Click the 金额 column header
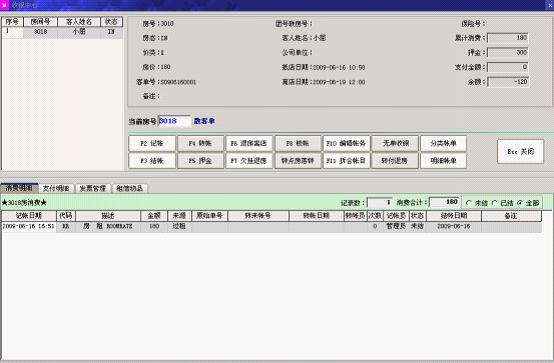The image size is (554, 363). [x=154, y=216]
